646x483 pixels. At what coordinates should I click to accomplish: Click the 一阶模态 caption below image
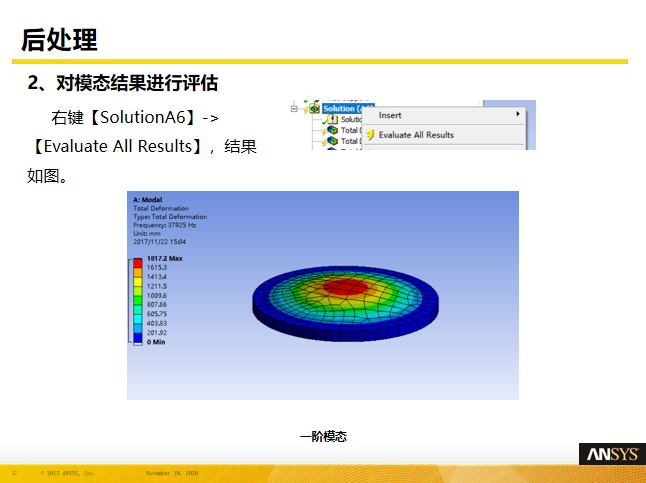(323, 437)
